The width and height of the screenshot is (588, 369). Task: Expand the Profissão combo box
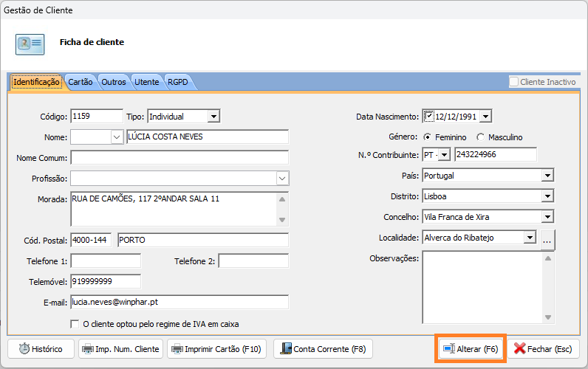point(282,178)
